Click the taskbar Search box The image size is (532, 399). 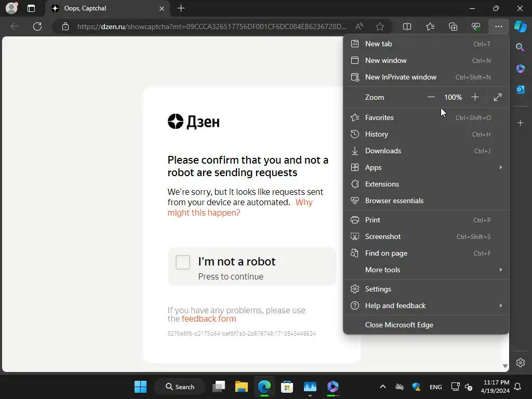pyautogui.click(x=179, y=387)
